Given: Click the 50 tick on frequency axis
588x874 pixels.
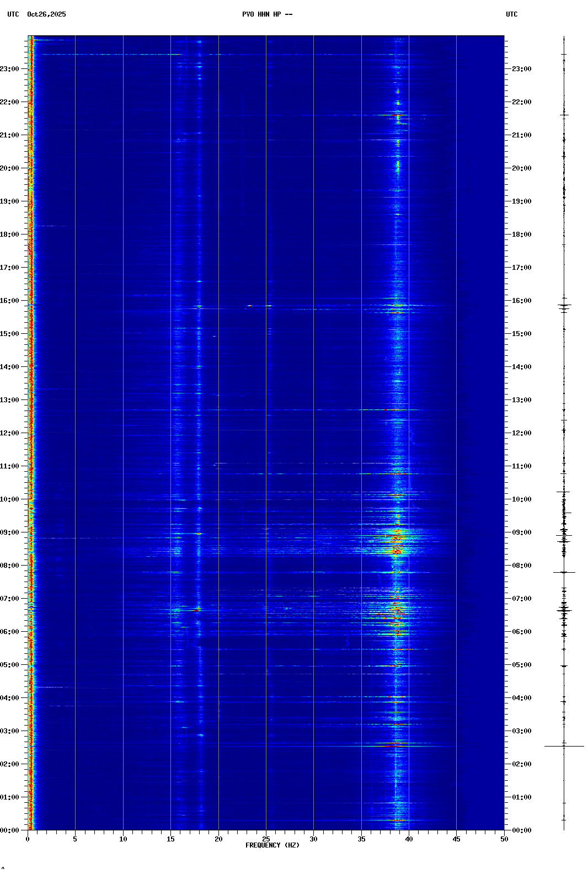Looking at the screenshot, I should click(x=504, y=839).
